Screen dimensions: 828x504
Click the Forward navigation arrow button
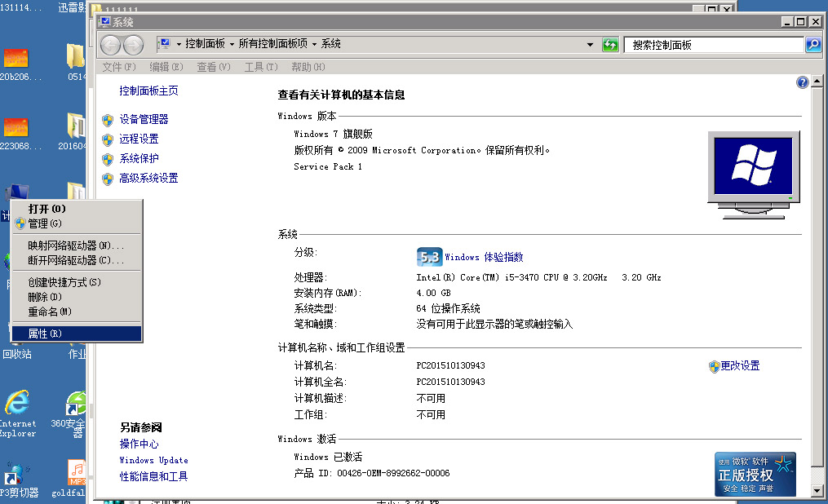pos(133,45)
